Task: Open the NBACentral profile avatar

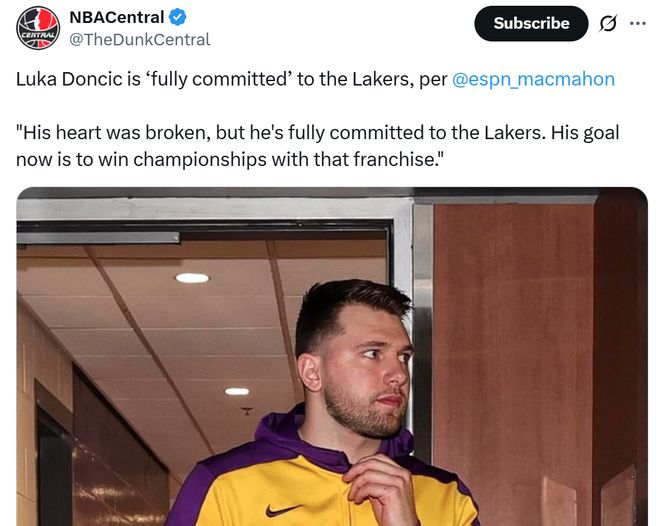Action: coord(38,28)
